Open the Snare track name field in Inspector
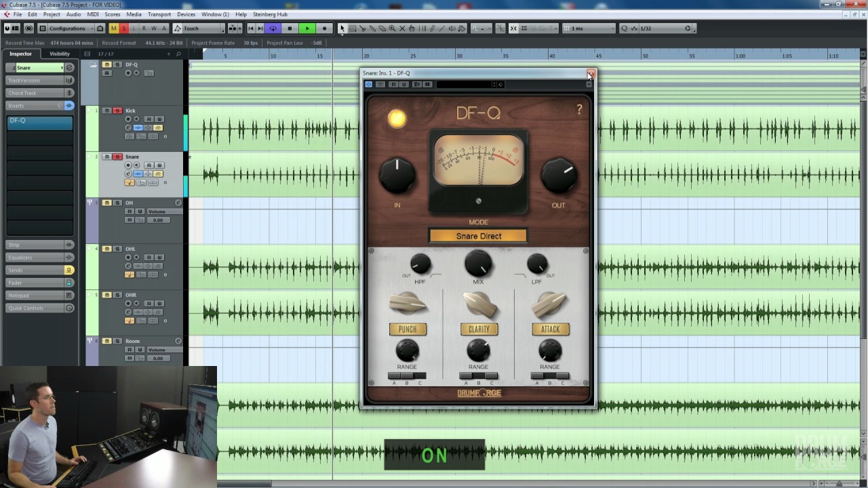The image size is (868, 488). click(39, 68)
